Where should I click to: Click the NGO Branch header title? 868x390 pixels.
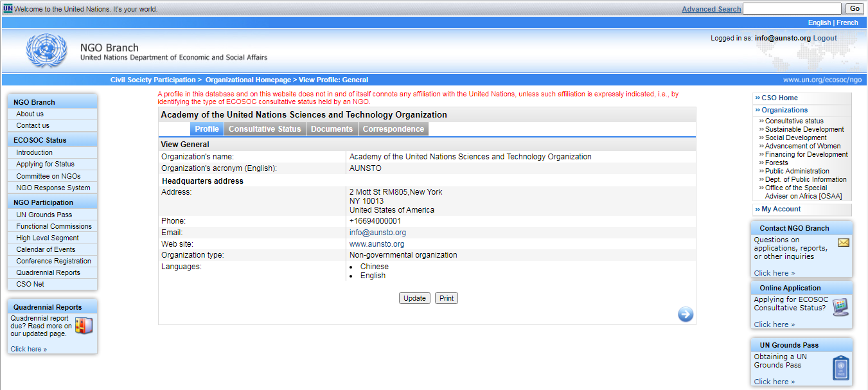coord(109,48)
